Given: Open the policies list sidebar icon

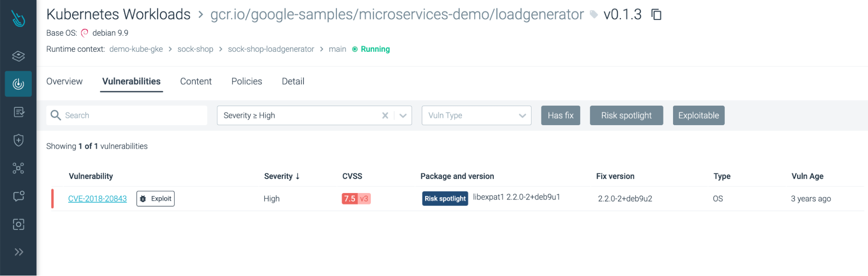Looking at the screenshot, I should coord(18,112).
